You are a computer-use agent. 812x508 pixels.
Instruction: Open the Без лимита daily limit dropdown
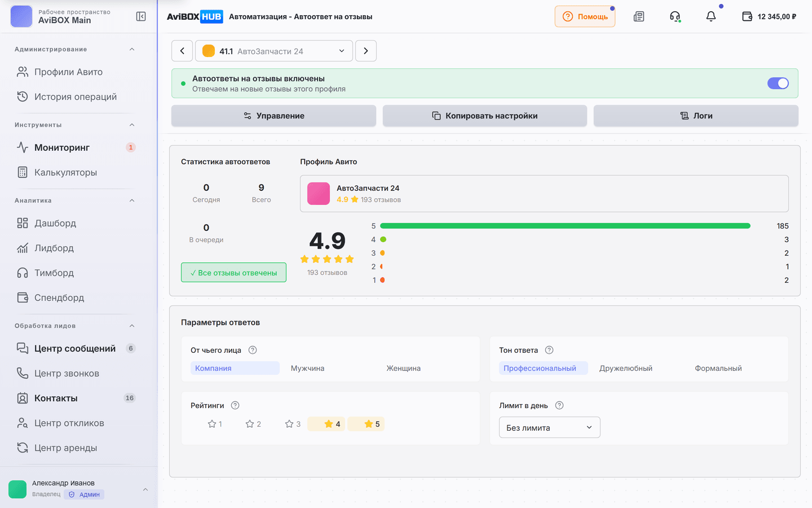pyautogui.click(x=550, y=427)
